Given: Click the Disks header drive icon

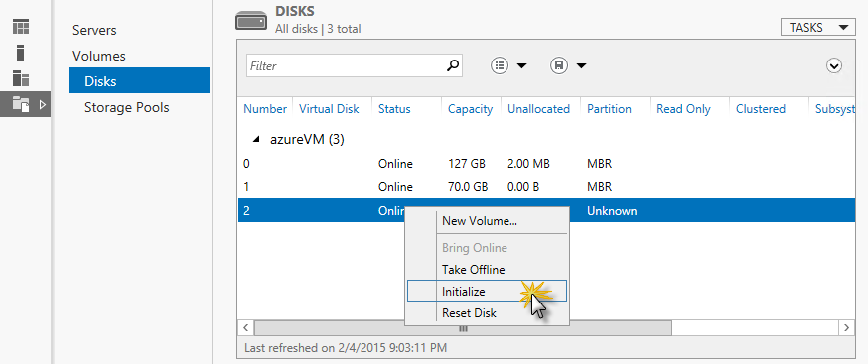Looking at the screenshot, I should 252,21.
